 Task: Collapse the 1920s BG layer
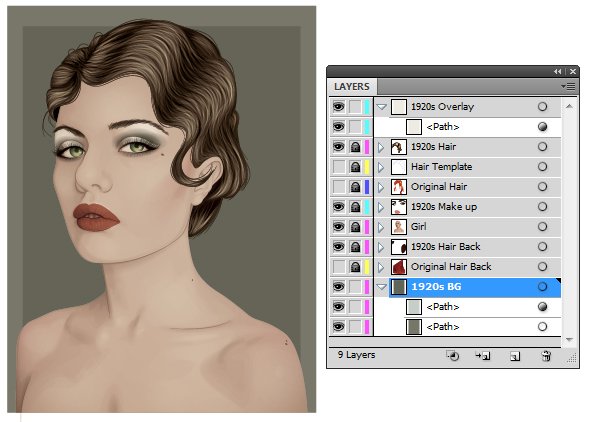point(381,287)
